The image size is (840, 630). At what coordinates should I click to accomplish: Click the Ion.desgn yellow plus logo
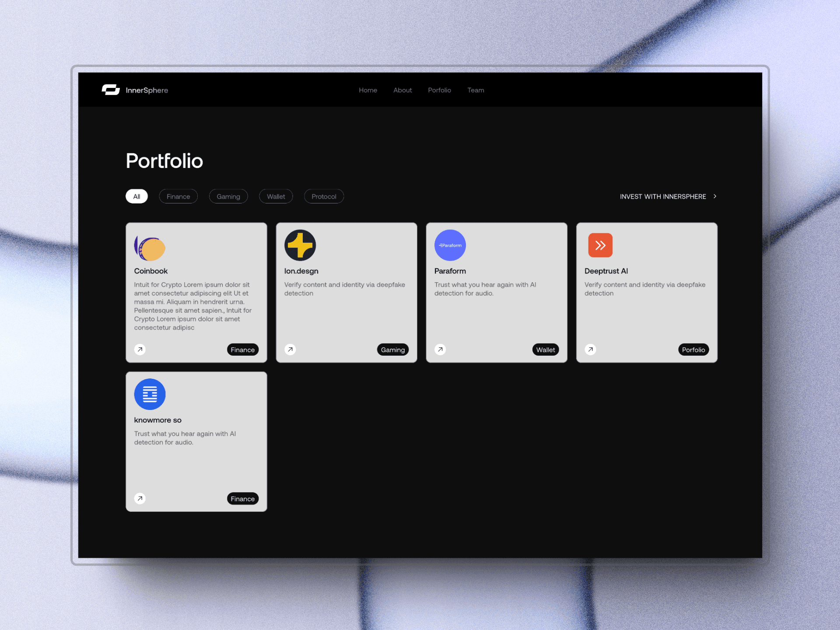click(x=300, y=245)
